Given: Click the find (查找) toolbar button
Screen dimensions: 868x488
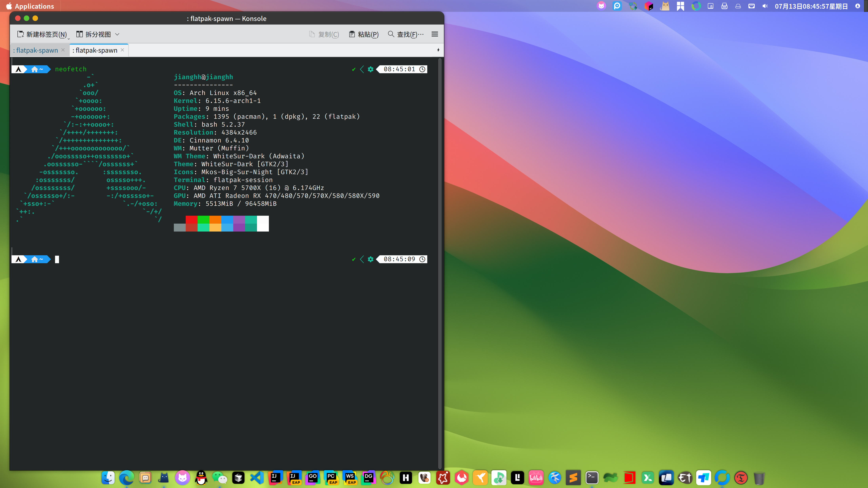Looking at the screenshot, I should click(x=406, y=34).
